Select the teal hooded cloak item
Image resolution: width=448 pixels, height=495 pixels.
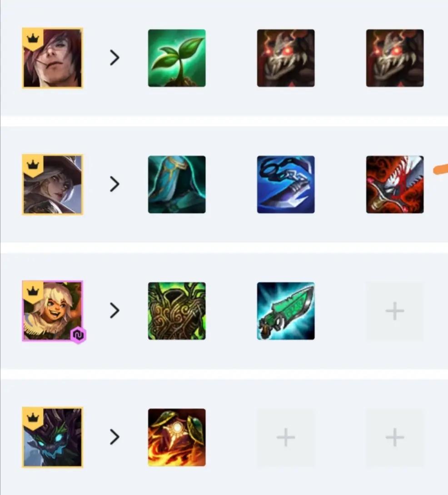[177, 184]
